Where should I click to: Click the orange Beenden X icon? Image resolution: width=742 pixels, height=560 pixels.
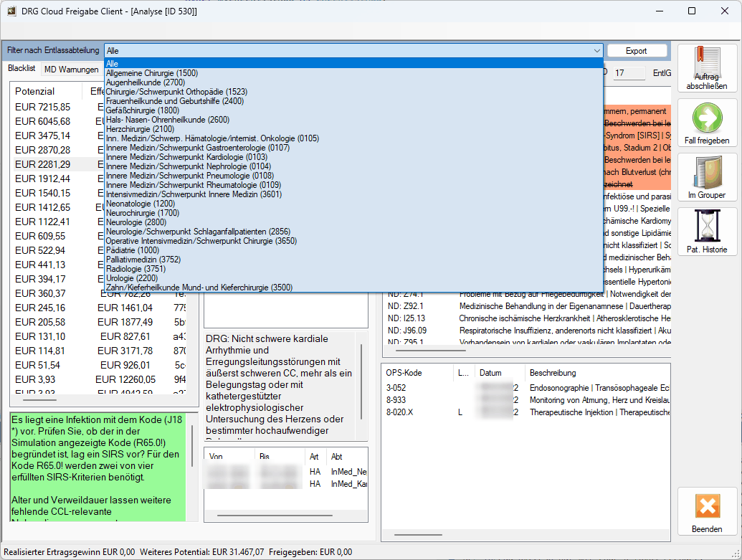tap(707, 506)
